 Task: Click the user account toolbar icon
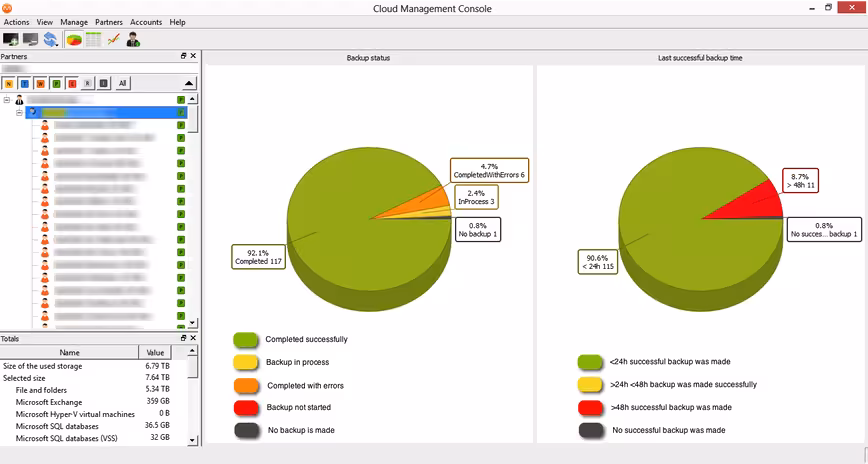click(133, 39)
